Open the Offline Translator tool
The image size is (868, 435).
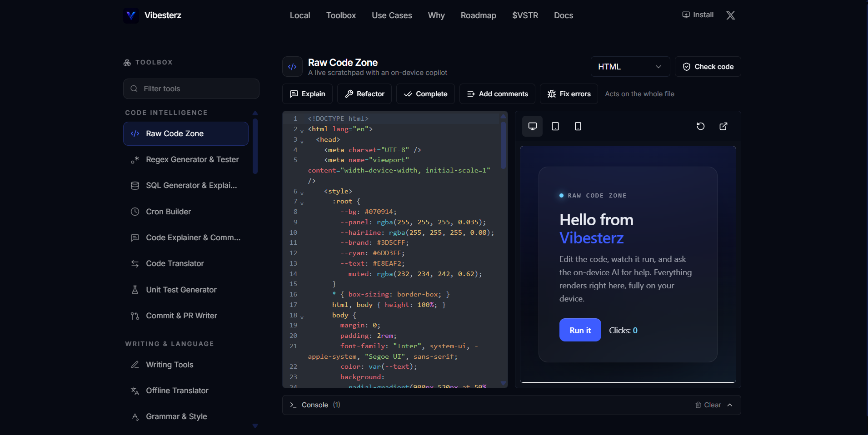click(186, 391)
